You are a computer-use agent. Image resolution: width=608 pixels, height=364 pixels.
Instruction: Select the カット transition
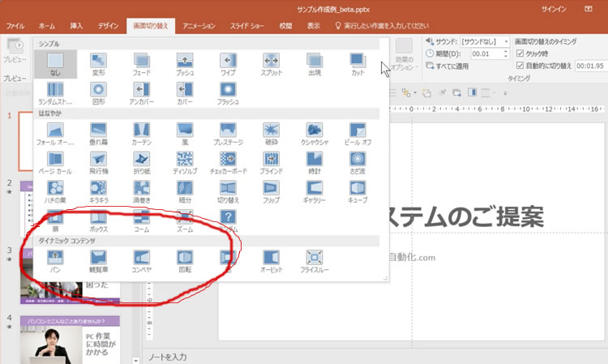pos(358,64)
